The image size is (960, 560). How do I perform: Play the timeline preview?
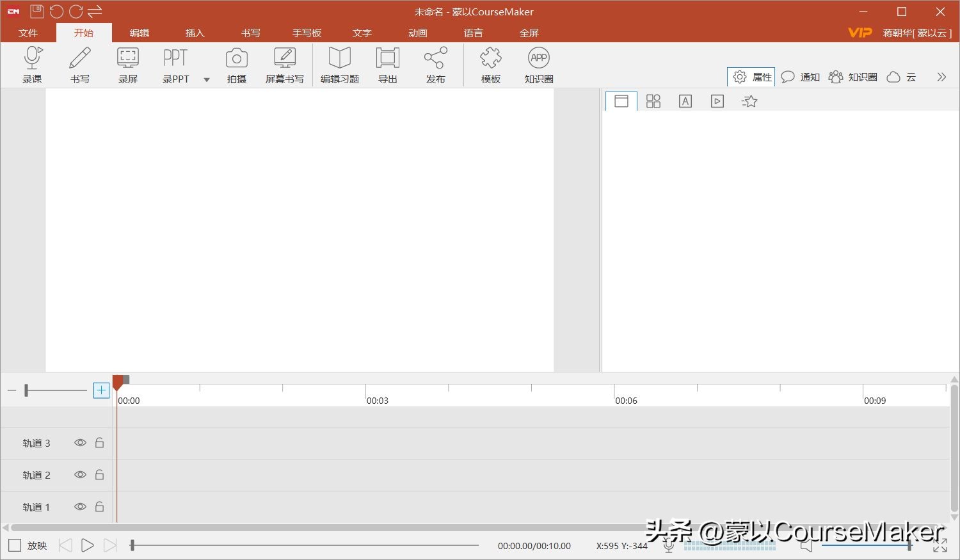pyautogui.click(x=88, y=545)
